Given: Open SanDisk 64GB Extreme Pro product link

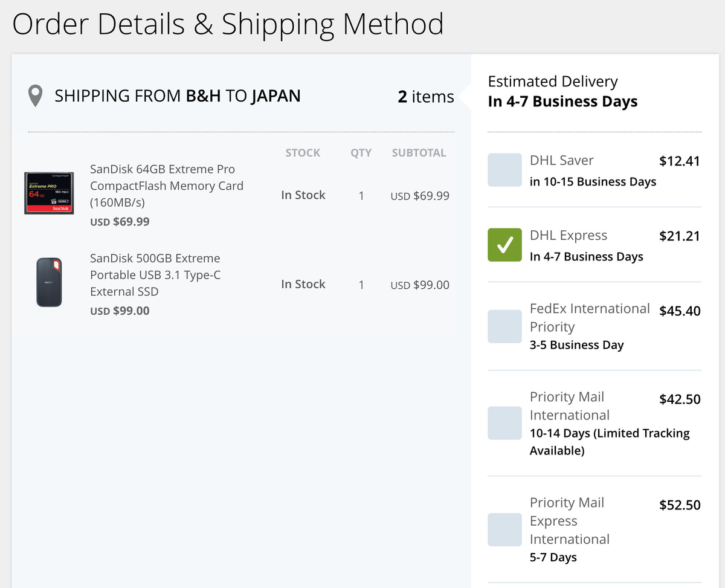Looking at the screenshot, I should [x=167, y=186].
